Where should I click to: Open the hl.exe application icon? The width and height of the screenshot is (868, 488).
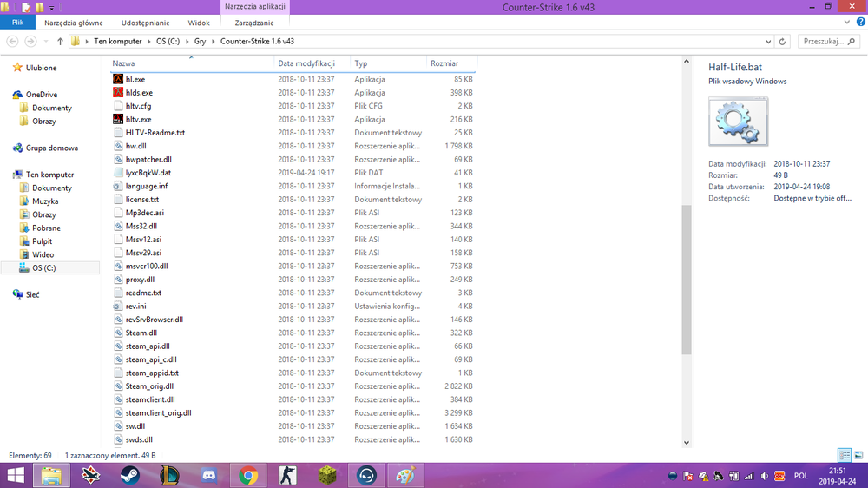118,79
